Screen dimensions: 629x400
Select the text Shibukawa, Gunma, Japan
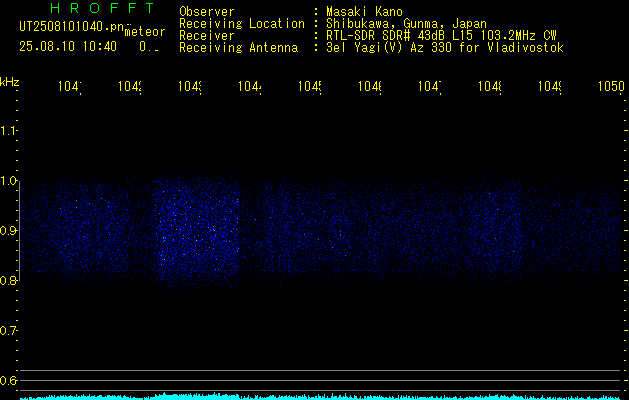click(x=406, y=24)
